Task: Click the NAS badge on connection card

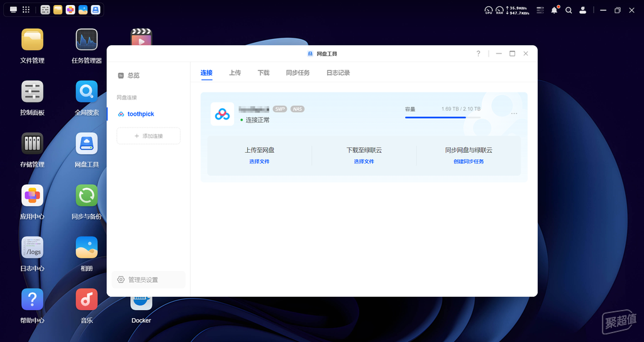Action: 297,109
